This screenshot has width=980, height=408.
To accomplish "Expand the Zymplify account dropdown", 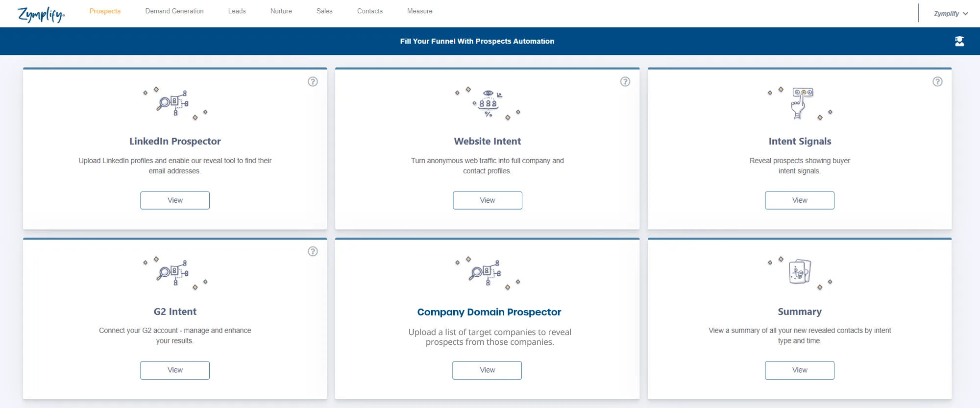I will click(951, 14).
